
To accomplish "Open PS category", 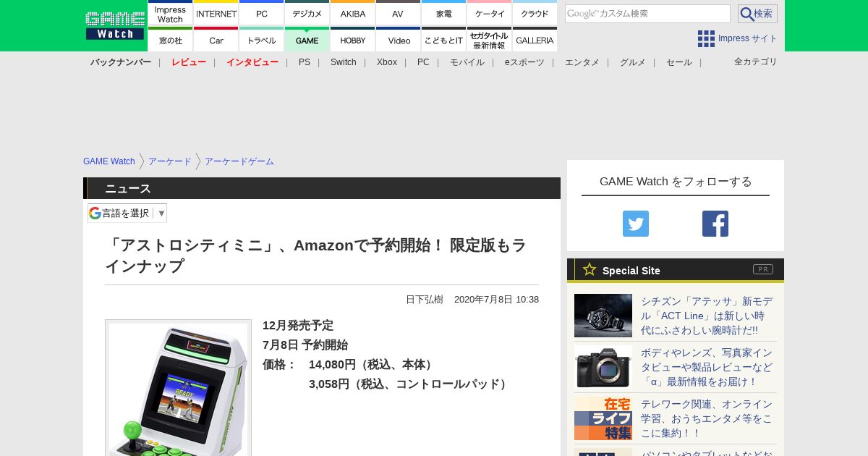I will pyautogui.click(x=305, y=62).
